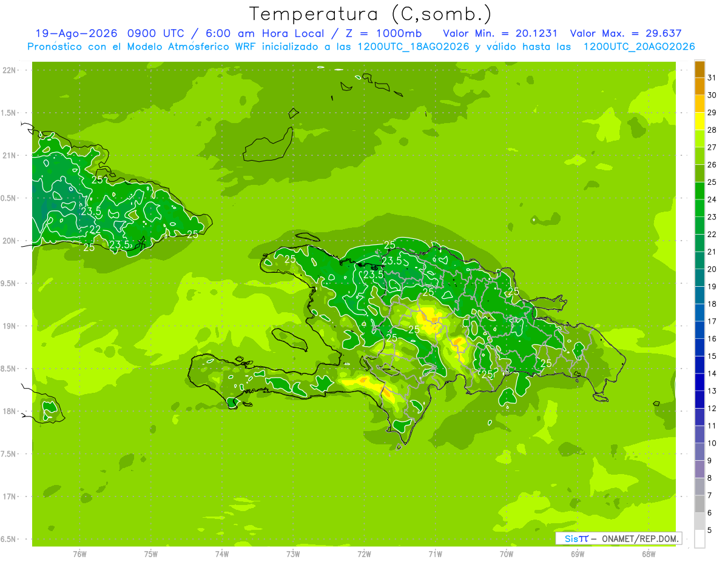Click the colorbar label 29
The width and height of the screenshot is (728, 562).
coord(712,112)
